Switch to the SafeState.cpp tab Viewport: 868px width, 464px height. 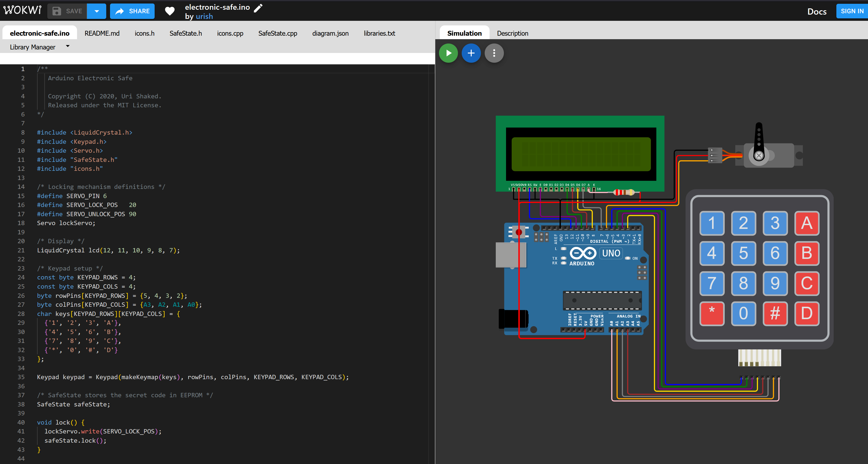coord(277,33)
